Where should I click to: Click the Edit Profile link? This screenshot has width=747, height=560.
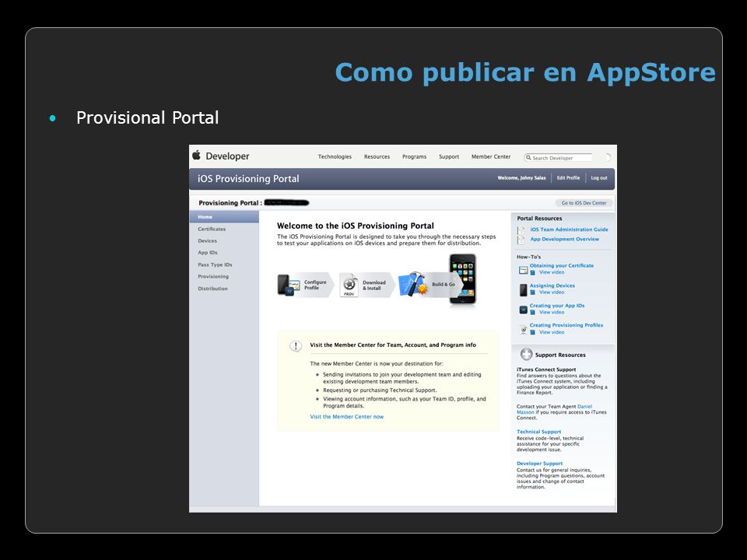click(568, 177)
